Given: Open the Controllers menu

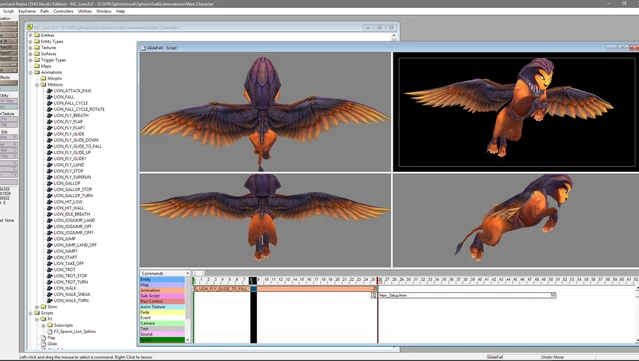Looking at the screenshot, I should point(63,11).
